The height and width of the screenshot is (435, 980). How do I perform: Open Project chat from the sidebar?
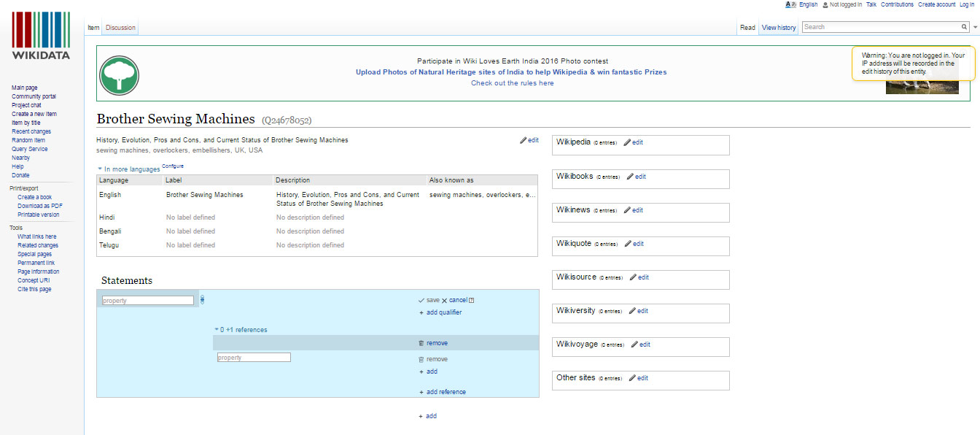click(x=26, y=105)
